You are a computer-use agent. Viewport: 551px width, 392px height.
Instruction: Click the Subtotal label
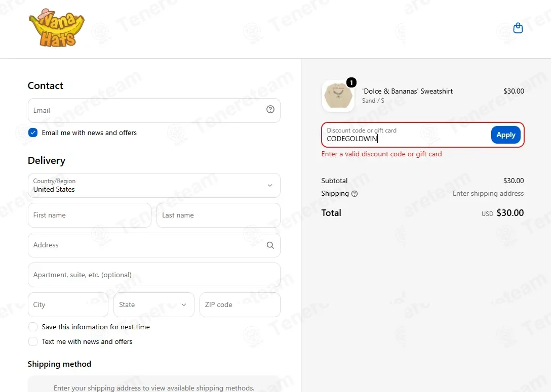[334, 181]
